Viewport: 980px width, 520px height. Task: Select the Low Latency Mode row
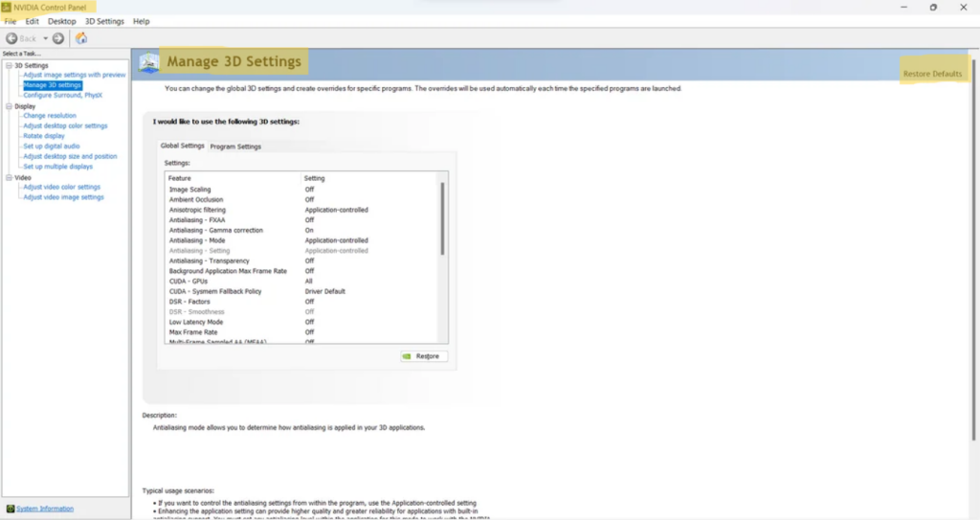click(302, 323)
